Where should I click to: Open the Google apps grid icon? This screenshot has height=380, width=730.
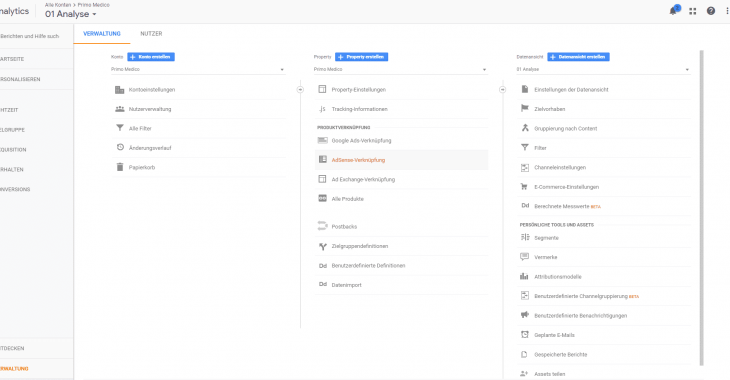[693, 11]
